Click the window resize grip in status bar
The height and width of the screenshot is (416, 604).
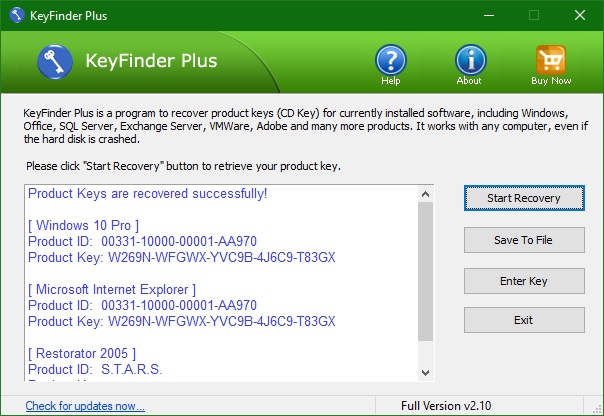click(x=597, y=409)
